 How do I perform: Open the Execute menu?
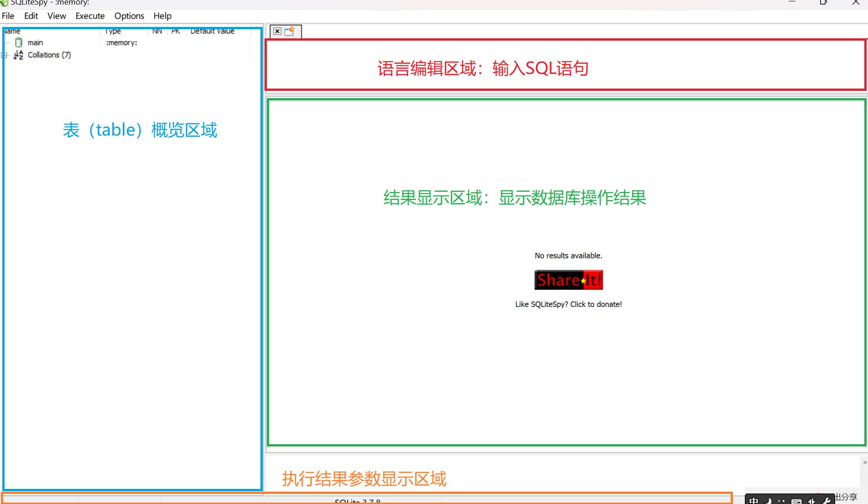coord(89,16)
